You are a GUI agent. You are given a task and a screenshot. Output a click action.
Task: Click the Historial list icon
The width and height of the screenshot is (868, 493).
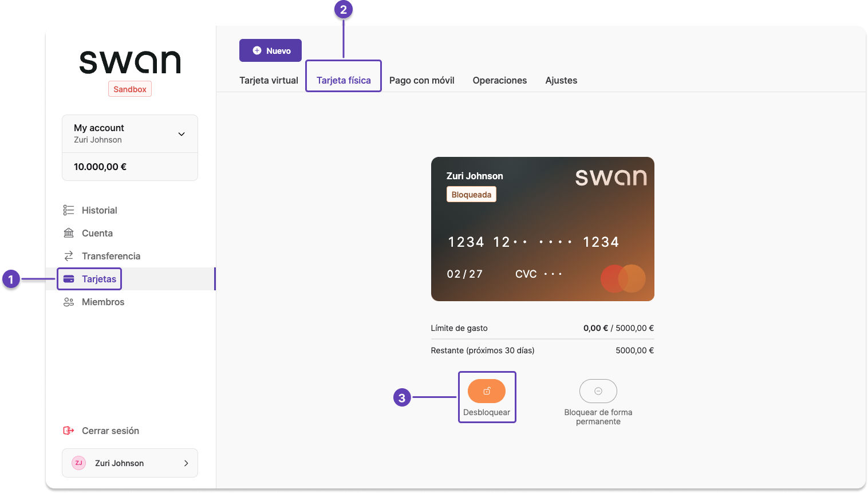[x=69, y=210]
